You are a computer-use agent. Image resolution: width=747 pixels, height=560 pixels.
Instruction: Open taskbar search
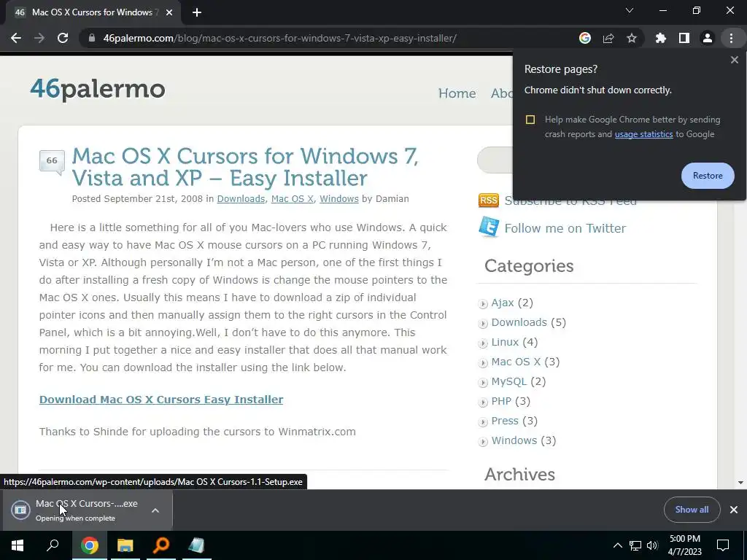(53, 545)
